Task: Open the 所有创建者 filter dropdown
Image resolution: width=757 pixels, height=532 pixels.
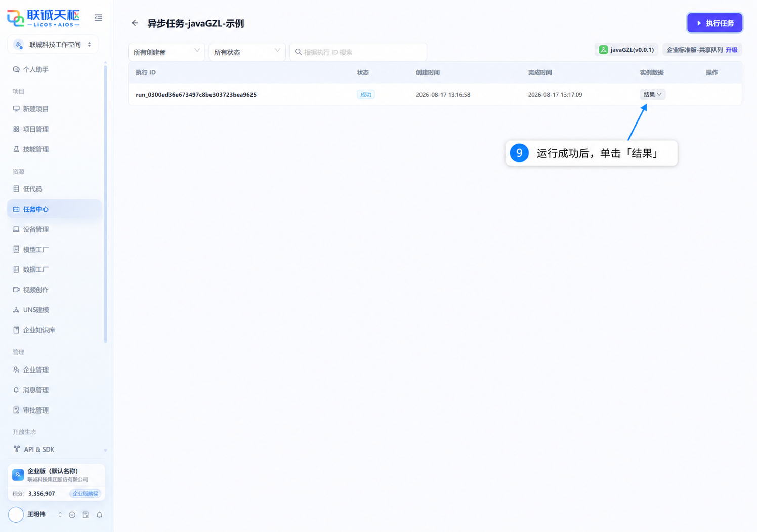Action: tap(166, 52)
